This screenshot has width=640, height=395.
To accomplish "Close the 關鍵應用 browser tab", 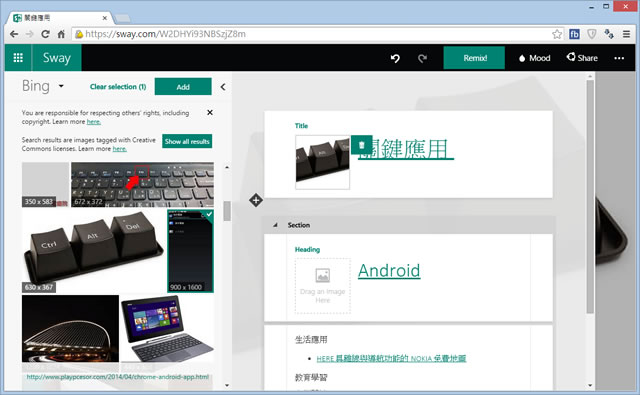I will (104, 18).
